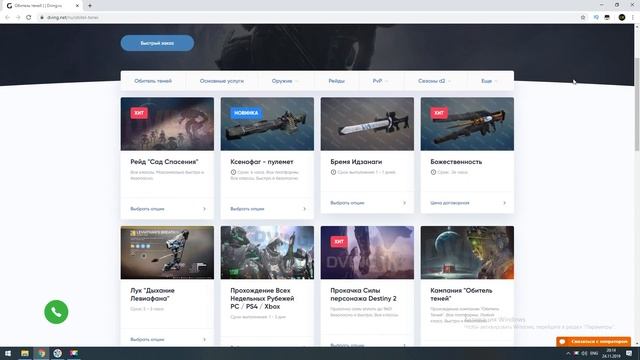Click the clock icon under Божественность
The width and height of the screenshot is (640, 360).
[x=433, y=172]
